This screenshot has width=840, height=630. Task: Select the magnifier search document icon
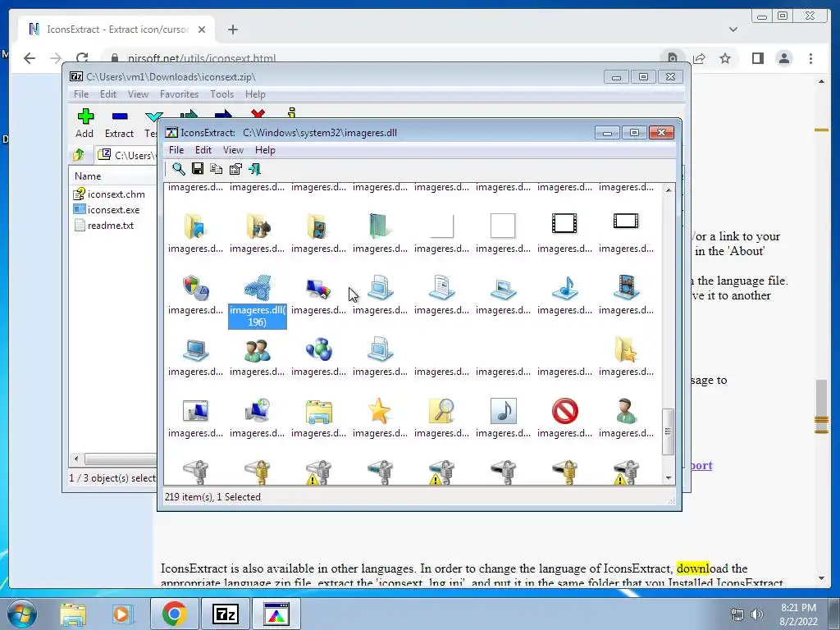441,411
